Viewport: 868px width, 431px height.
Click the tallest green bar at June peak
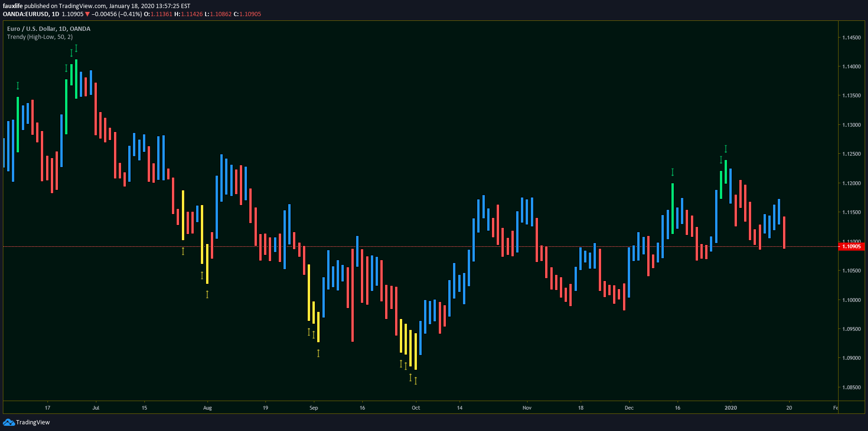click(76, 79)
